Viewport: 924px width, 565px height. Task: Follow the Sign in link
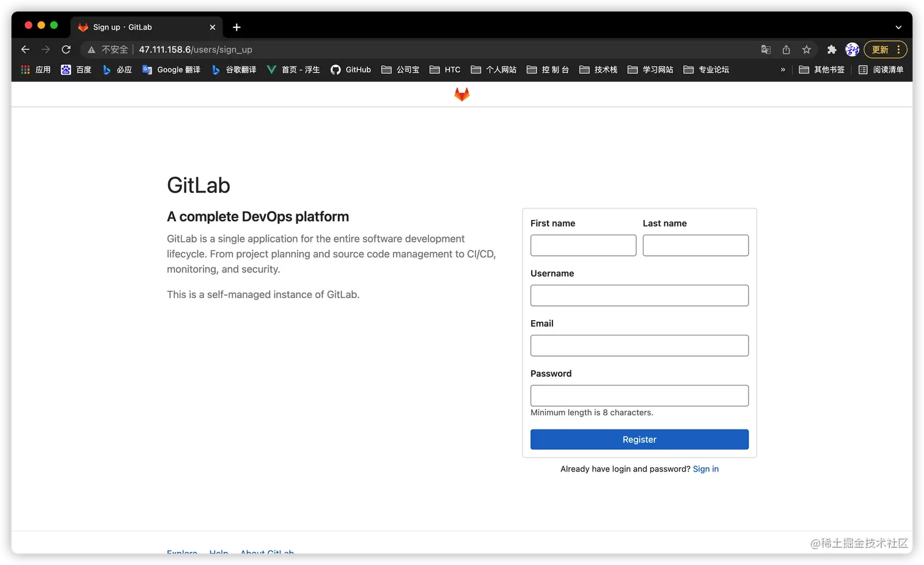pyautogui.click(x=706, y=469)
